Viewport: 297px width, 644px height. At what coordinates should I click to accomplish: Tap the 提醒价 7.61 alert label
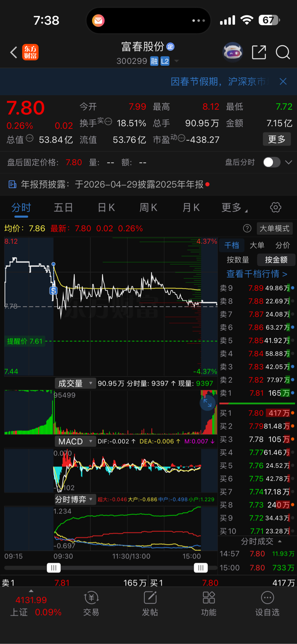25,341
